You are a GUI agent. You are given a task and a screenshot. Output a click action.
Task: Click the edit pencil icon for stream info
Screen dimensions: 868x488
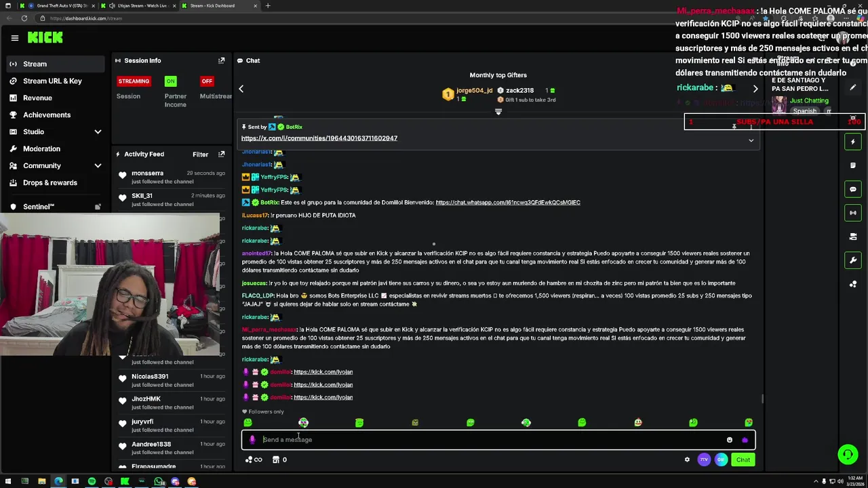(853, 87)
